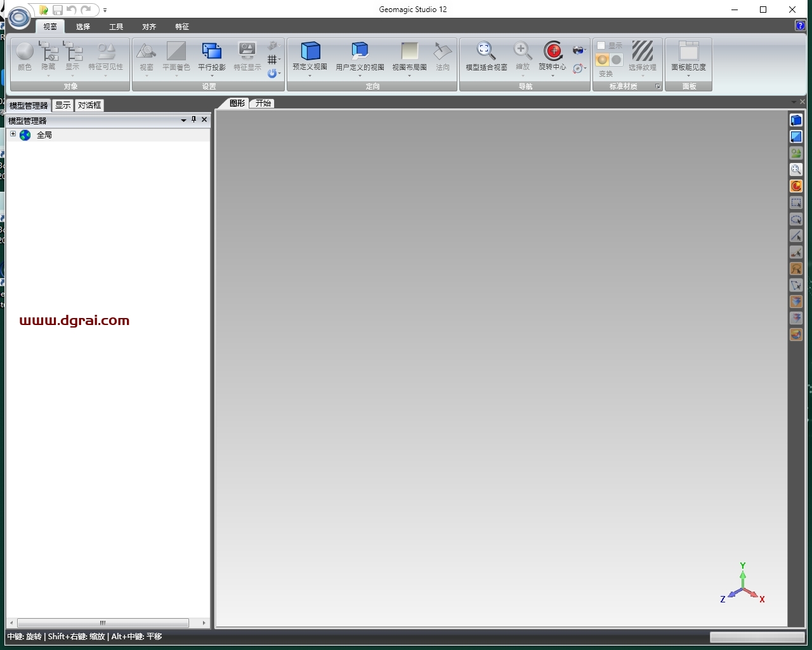Open the compass dropdown in 导航 group
Screen dimensions: 812x650
pyautogui.click(x=579, y=68)
